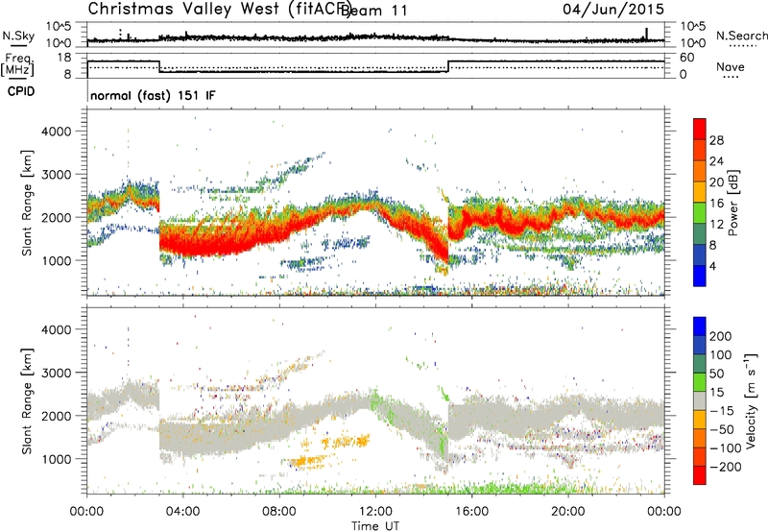Click the 'Velocity [m s⁻¹]' colorbar title

click(x=750, y=400)
